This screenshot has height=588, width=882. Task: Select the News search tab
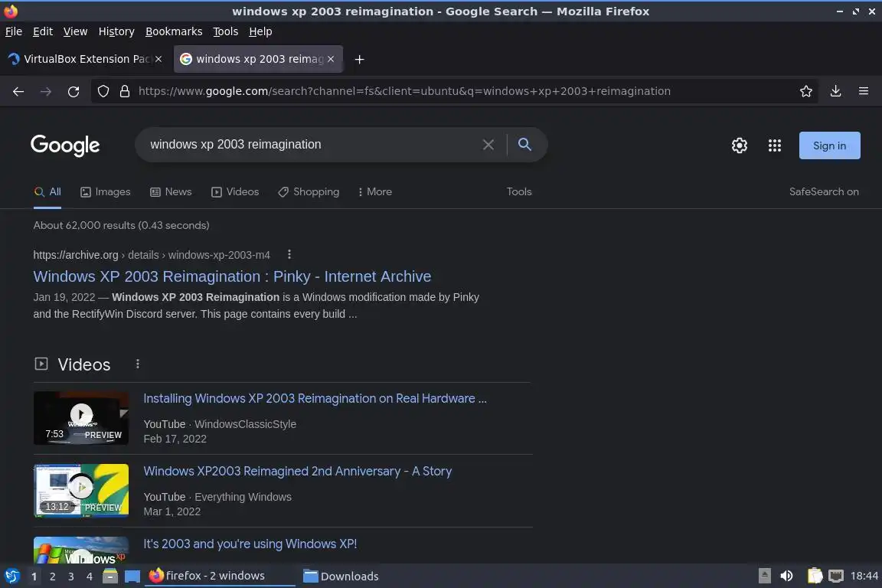tap(171, 192)
